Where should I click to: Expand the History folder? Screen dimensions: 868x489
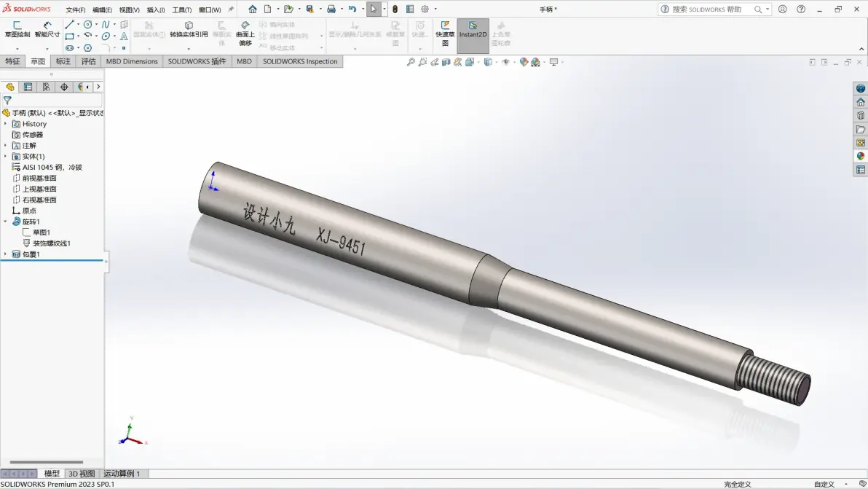pyautogui.click(x=6, y=124)
